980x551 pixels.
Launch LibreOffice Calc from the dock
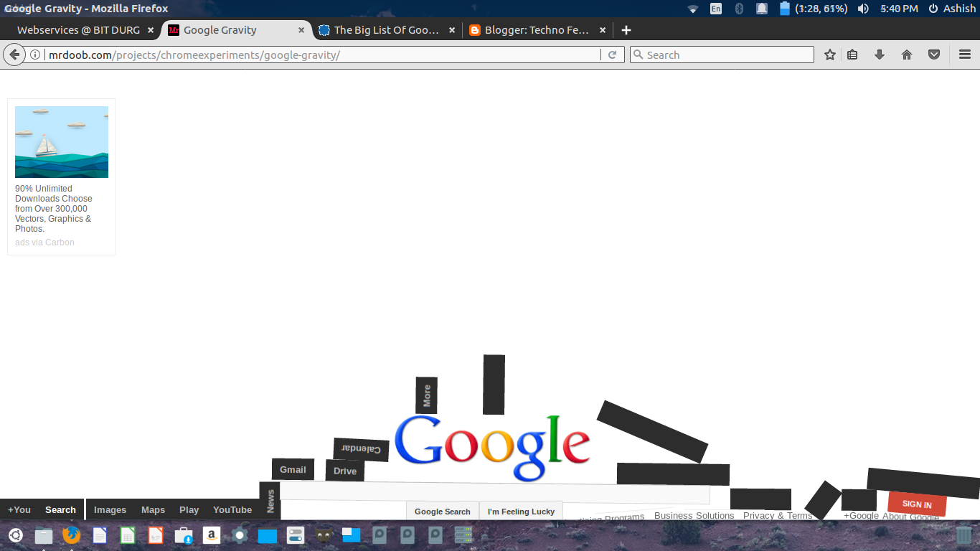128,535
